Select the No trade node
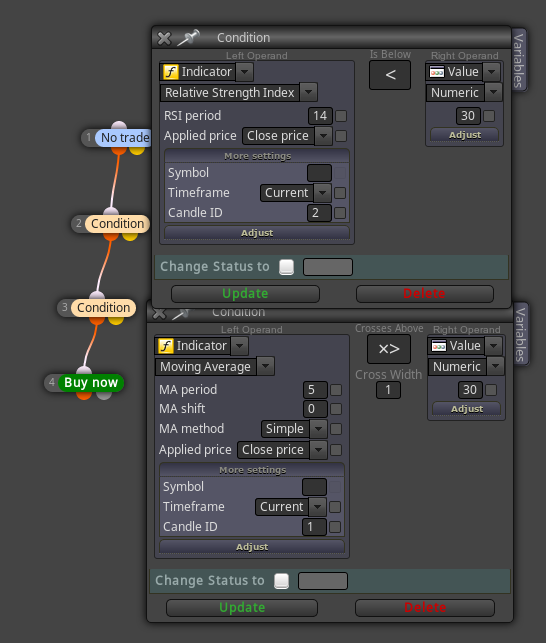Viewport: 546px width, 643px height. tap(122, 137)
